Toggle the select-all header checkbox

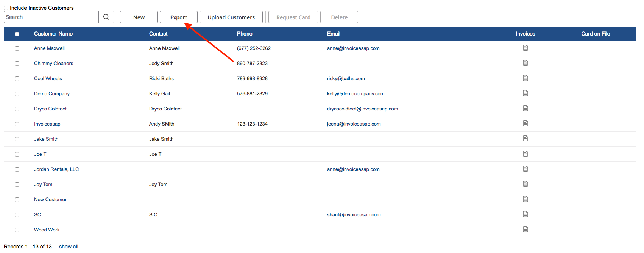(x=17, y=34)
